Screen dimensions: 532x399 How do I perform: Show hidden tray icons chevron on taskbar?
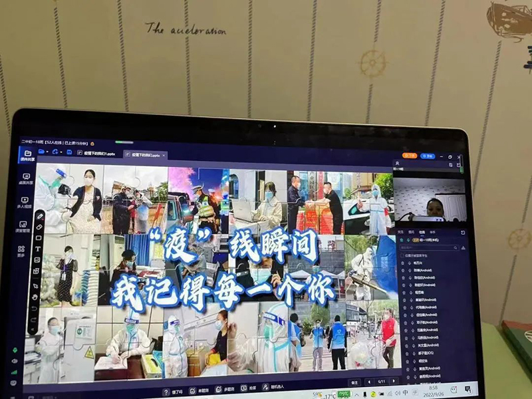click(x=356, y=395)
